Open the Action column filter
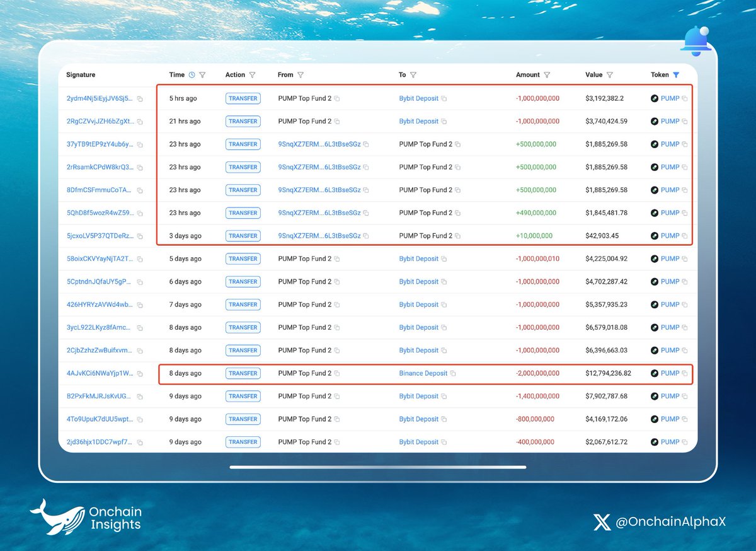Viewport: 756px width, 551px height. pyautogui.click(x=252, y=74)
